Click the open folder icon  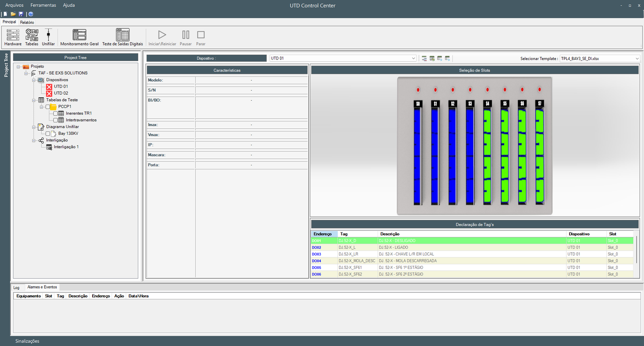click(13, 14)
